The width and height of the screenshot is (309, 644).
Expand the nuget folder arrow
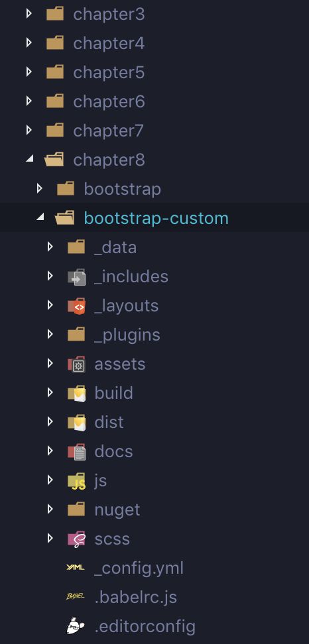click(x=50, y=510)
